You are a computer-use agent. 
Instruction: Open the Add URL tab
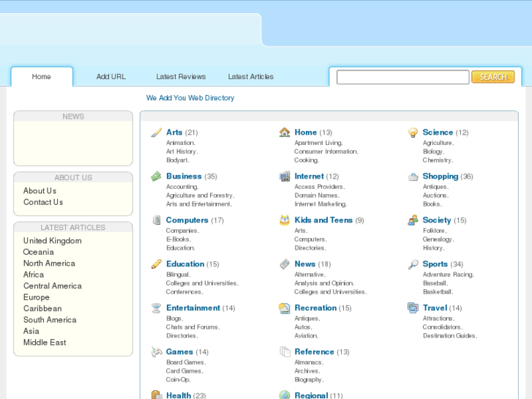(111, 77)
